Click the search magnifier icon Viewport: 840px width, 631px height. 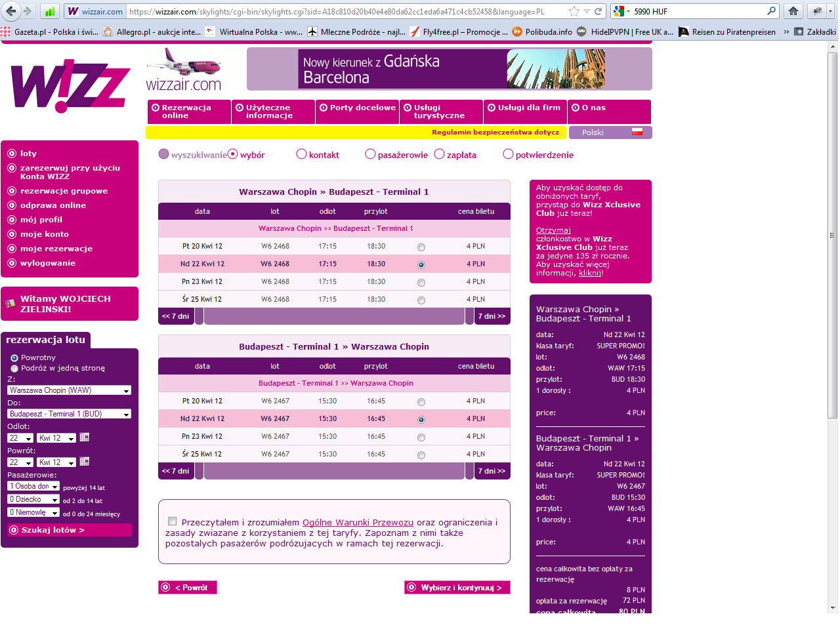[772, 11]
